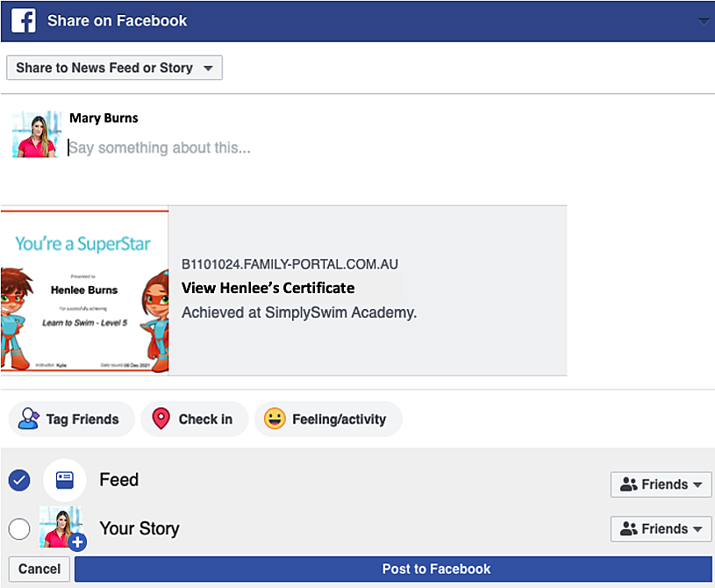Select the Your Story radio button

pos(19,529)
